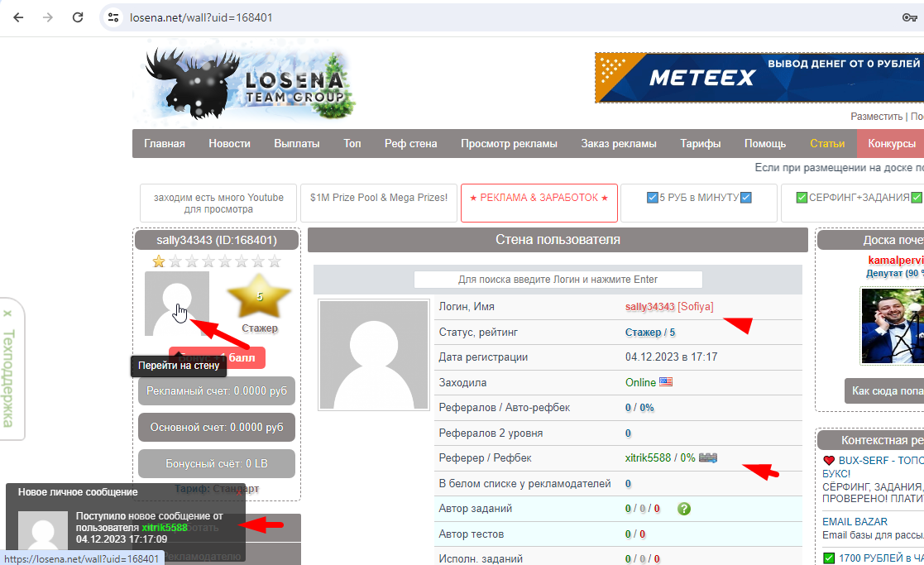
Task: Click the browser Back arrow
Action: pos(18,17)
